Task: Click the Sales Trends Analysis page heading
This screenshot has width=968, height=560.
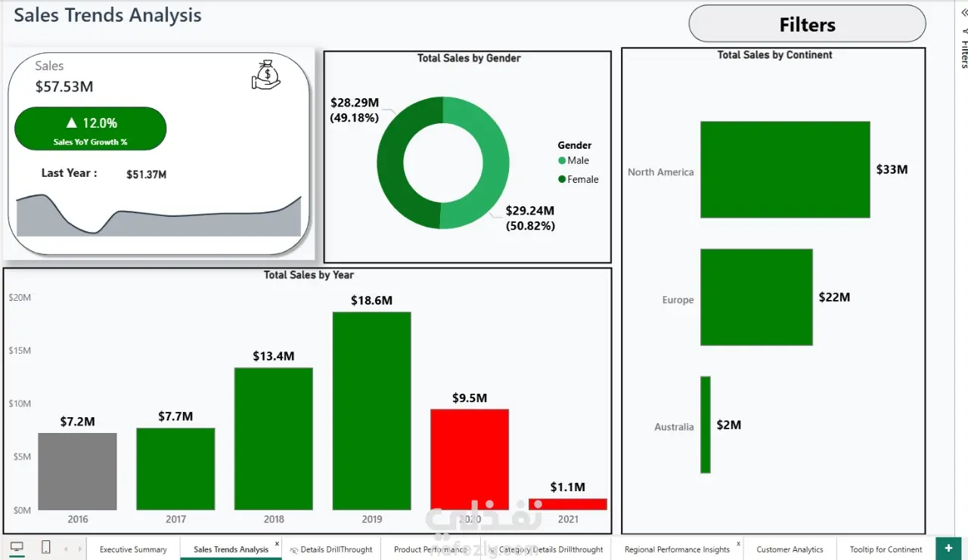Action: click(107, 15)
